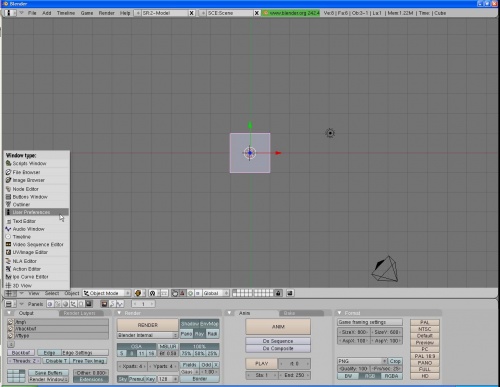Pick File Browser in Window type menu
Screen dimensions: 500x387
tap(37, 172)
